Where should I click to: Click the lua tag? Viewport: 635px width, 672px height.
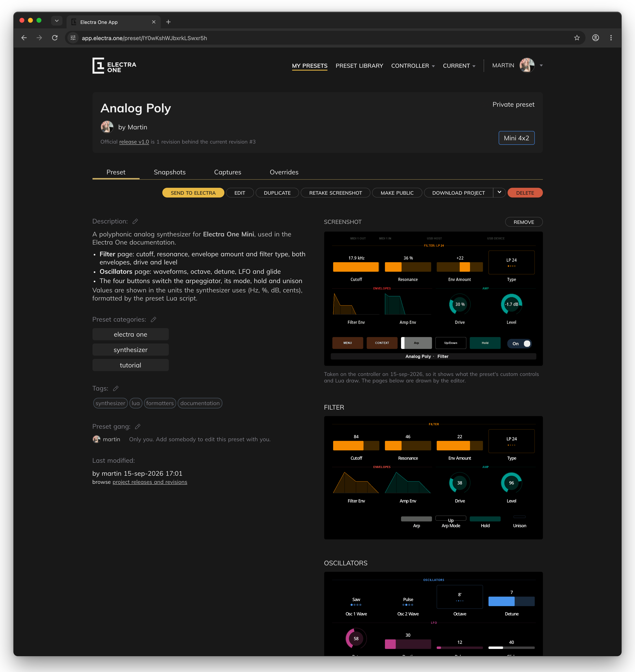point(136,403)
